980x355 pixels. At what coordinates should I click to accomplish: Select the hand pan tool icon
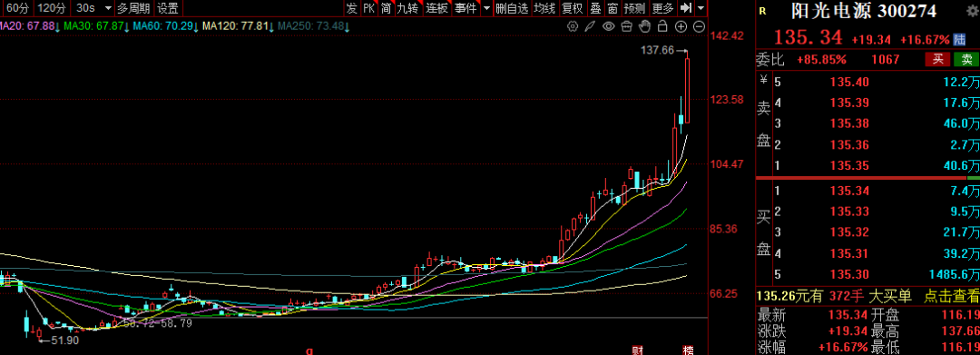pyautogui.click(x=645, y=26)
